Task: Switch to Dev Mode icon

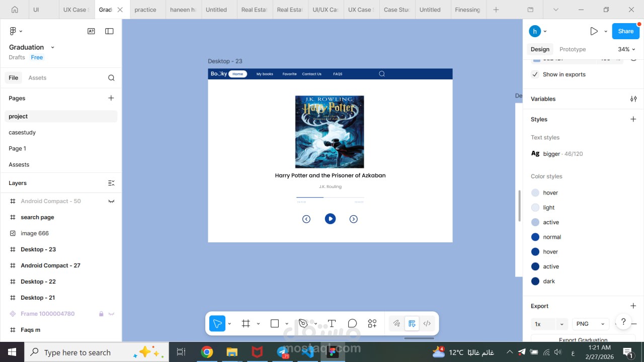Action: pyautogui.click(x=427, y=323)
